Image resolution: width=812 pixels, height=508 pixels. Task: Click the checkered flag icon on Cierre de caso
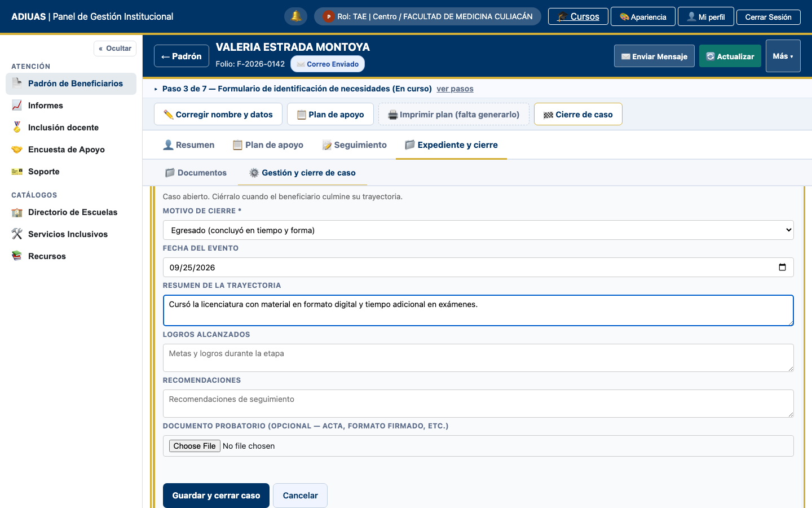point(548,115)
